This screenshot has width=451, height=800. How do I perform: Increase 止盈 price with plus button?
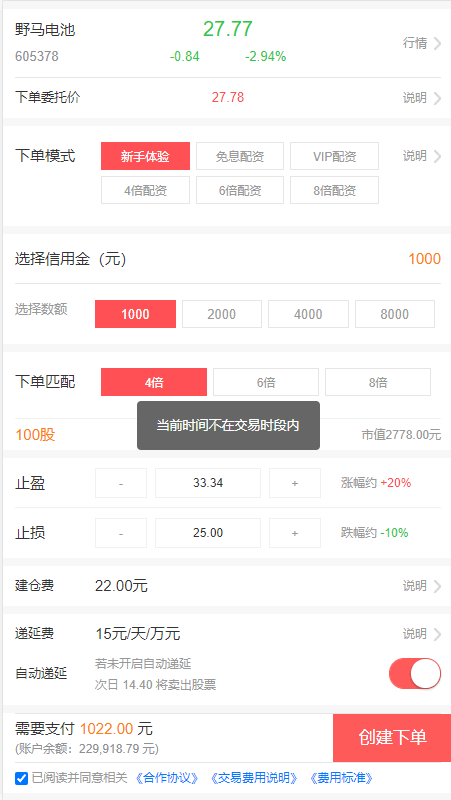[295, 483]
